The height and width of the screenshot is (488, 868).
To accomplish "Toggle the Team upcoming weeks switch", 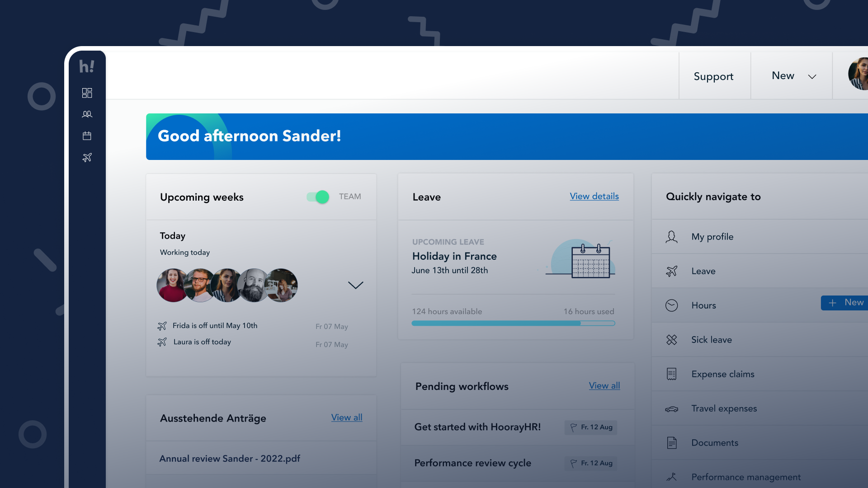I will pyautogui.click(x=318, y=197).
